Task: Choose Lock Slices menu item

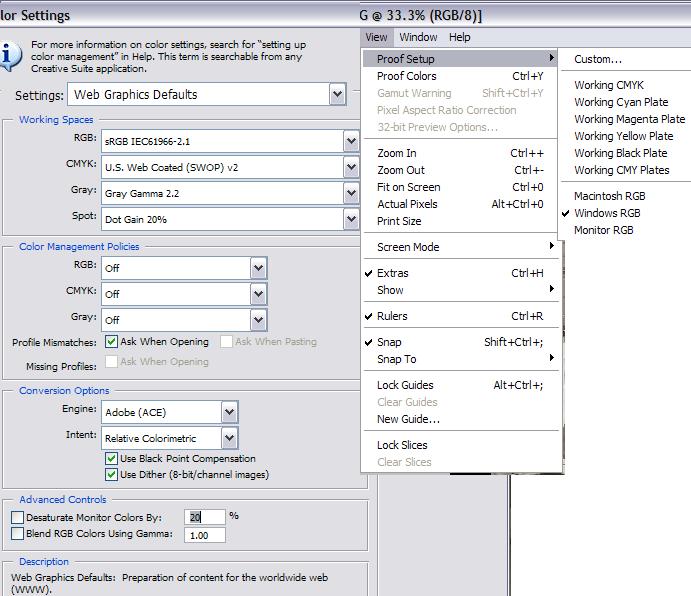Action: click(460, 445)
